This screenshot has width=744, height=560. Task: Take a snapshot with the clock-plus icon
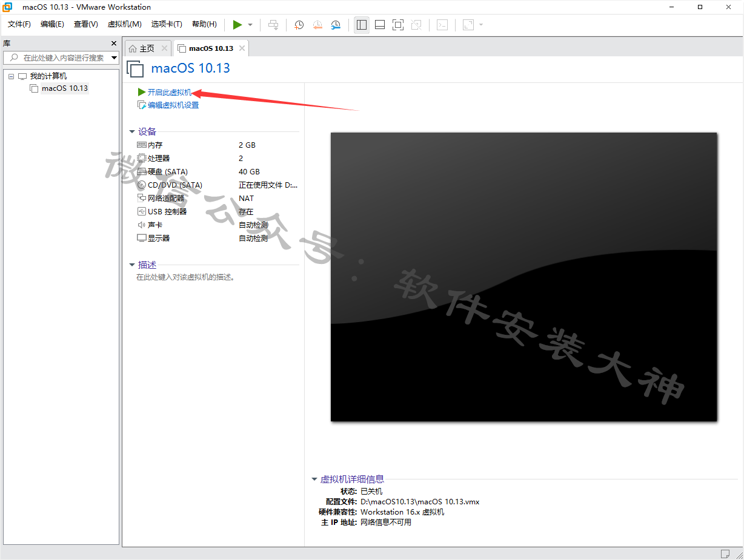pyautogui.click(x=299, y=25)
